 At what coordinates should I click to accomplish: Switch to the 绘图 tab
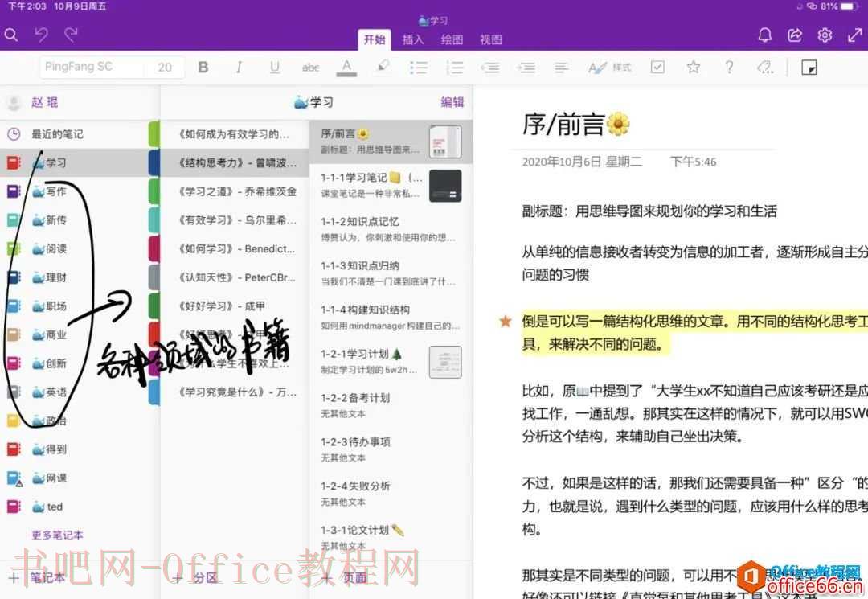coord(452,40)
